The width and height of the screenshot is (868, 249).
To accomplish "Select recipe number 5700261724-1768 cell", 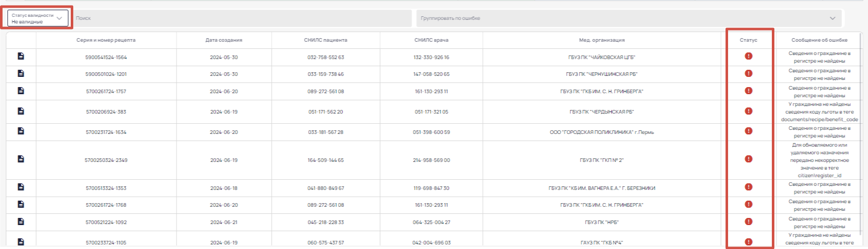I will point(106,205).
